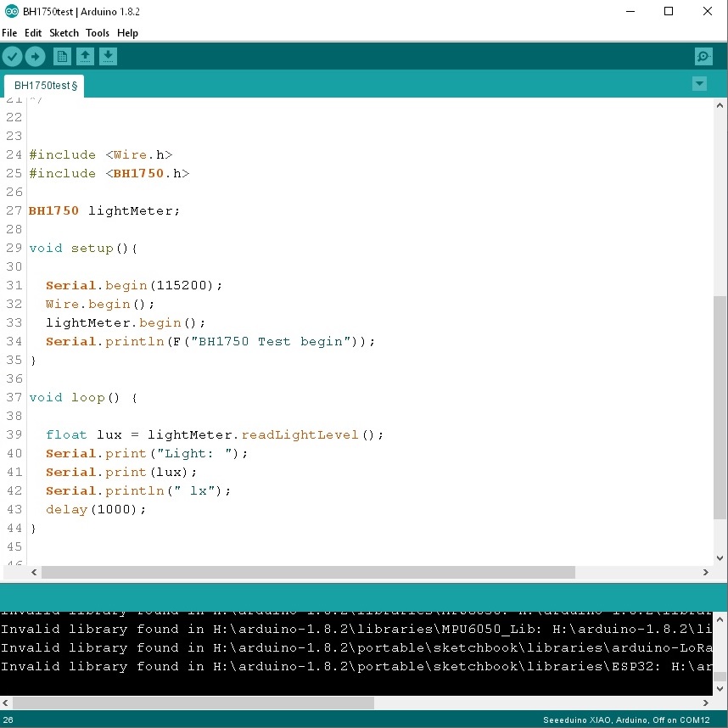Click 'BH1750 lightMeter;' declaration line
This screenshot has width=728, height=728.
(104, 210)
